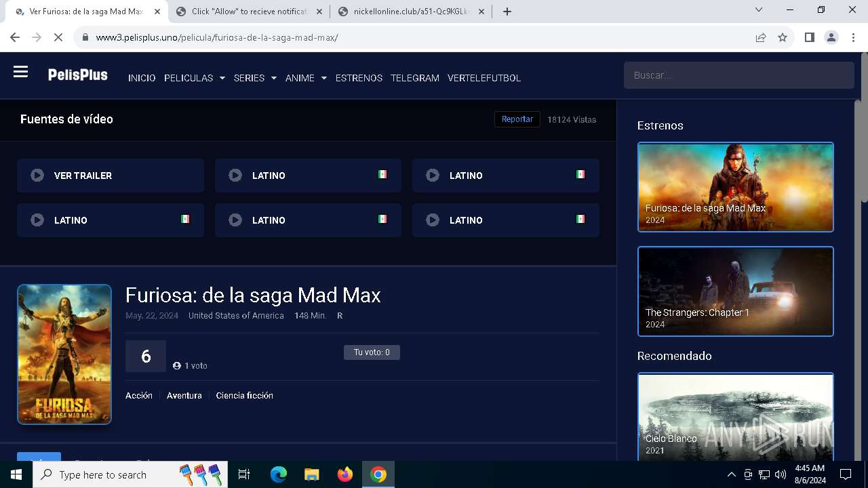
Task: Switch to the Click "Allow" tab
Action: click(250, 12)
